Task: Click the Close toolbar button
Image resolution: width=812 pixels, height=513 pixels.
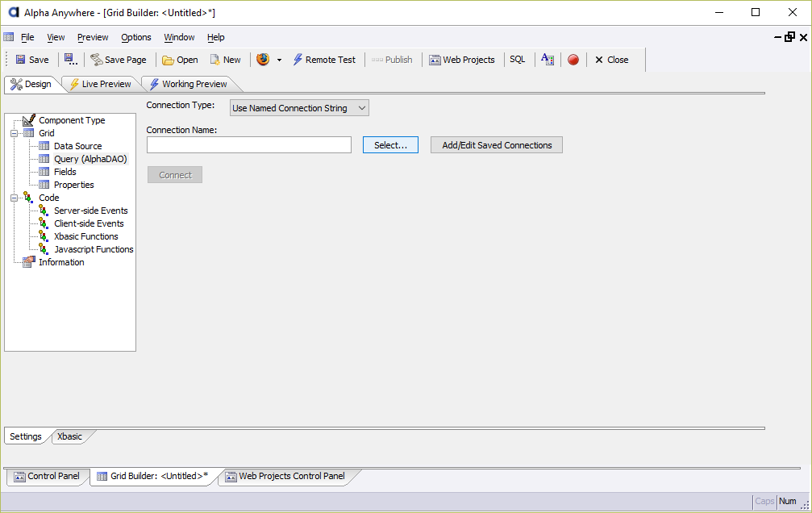Action: [611, 60]
